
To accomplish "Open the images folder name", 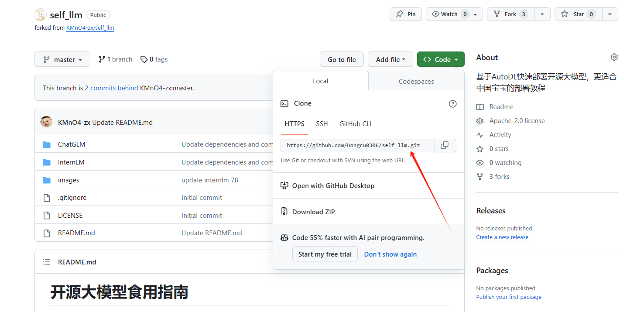I will pyautogui.click(x=69, y=180).
